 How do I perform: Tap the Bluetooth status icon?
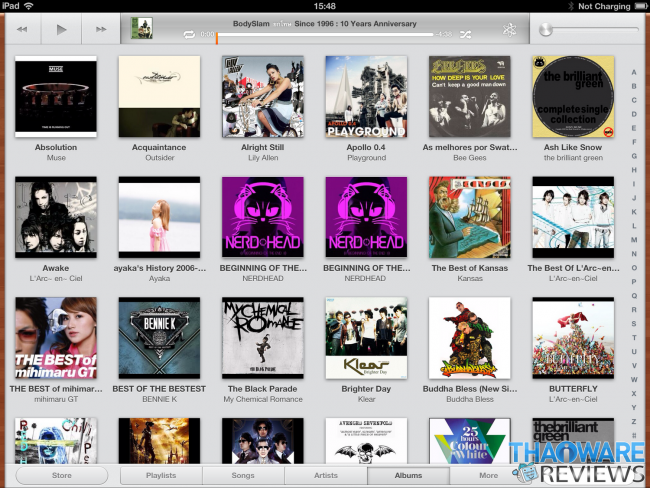tap(570, 6)
